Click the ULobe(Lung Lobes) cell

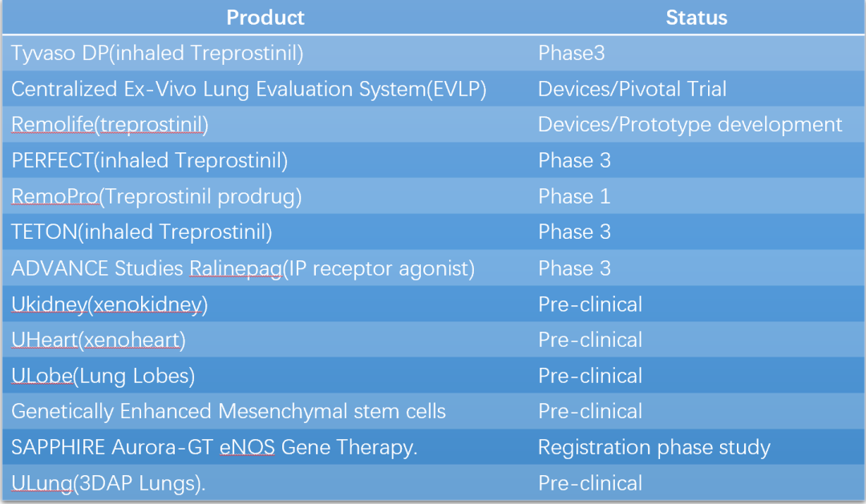[103, 376]
